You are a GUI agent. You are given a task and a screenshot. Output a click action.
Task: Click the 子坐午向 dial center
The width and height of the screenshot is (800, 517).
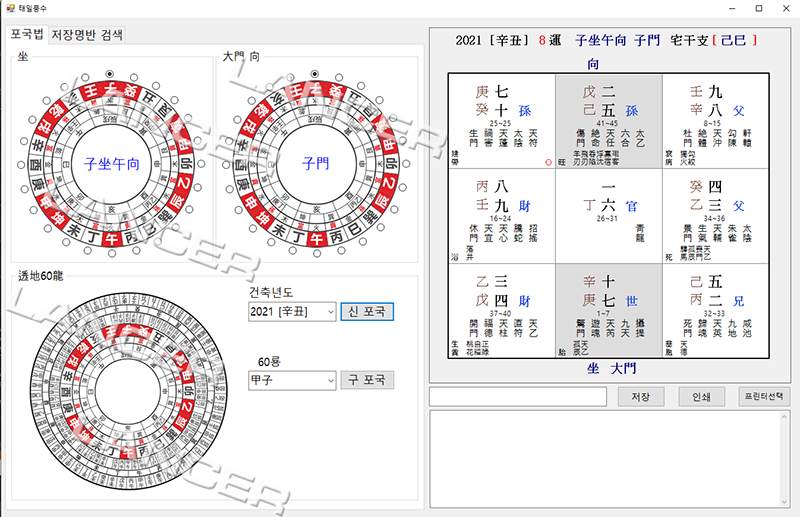pos(112,164)
